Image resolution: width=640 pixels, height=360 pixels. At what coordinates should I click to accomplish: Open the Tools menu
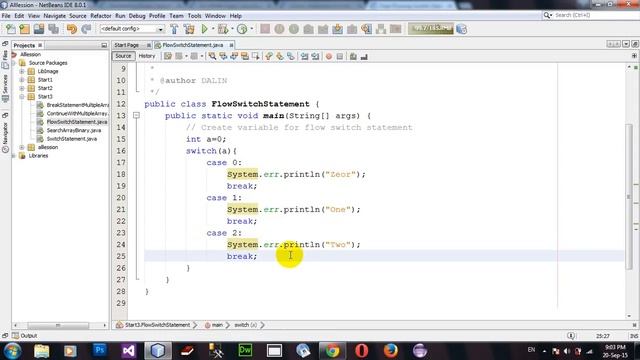click(x=194, y=16)
